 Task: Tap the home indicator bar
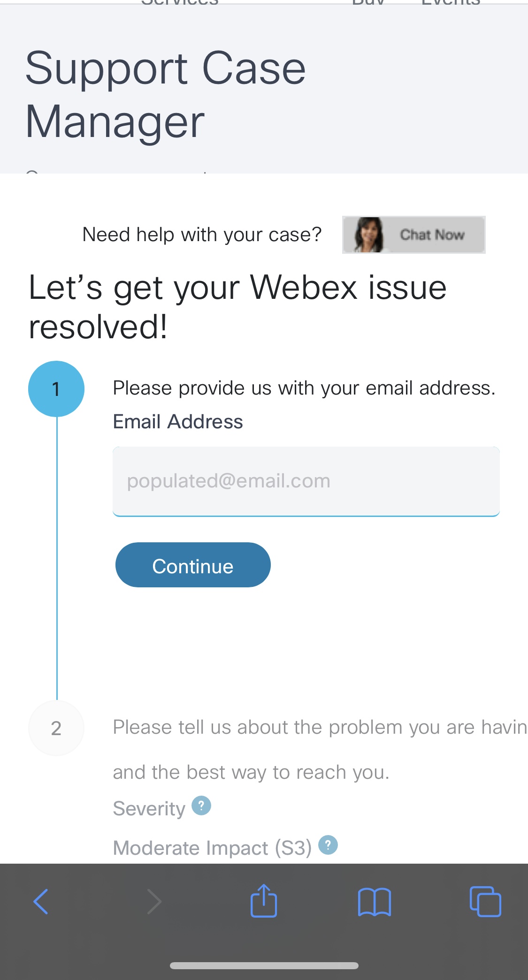(x=264, y=965)
